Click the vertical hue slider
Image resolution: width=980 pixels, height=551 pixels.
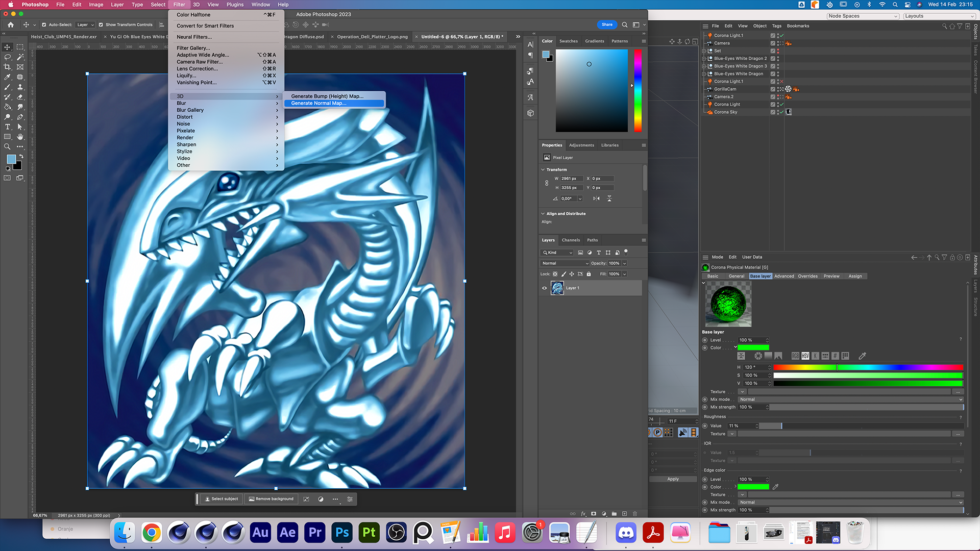(638, 90)
